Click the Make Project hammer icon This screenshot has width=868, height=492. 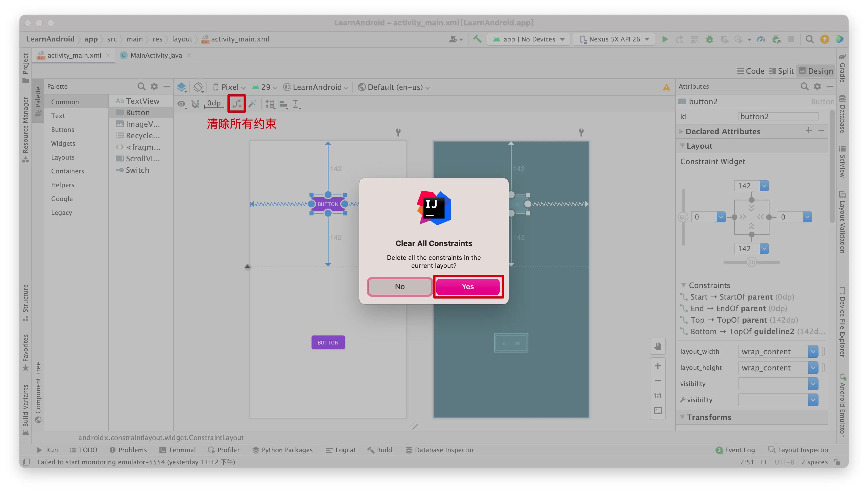pos(477,39)
